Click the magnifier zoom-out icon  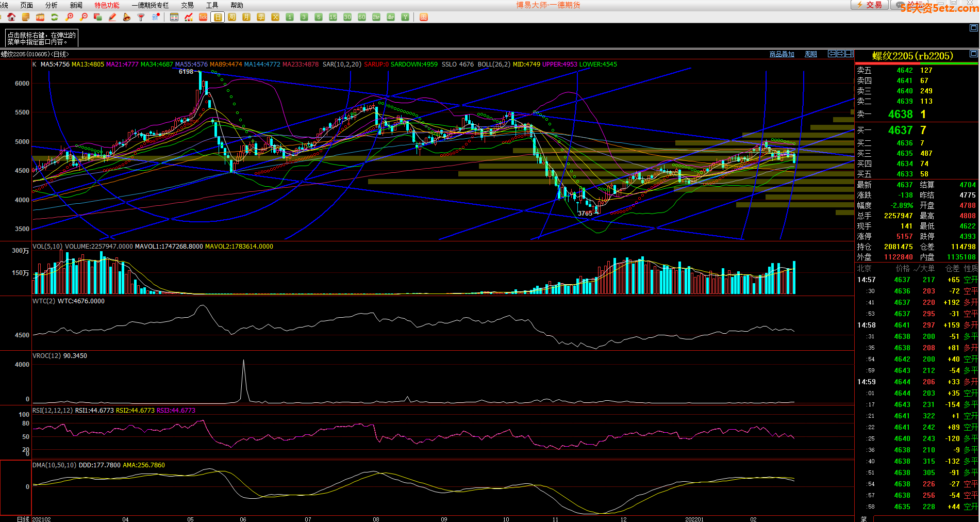coord(84,17)
